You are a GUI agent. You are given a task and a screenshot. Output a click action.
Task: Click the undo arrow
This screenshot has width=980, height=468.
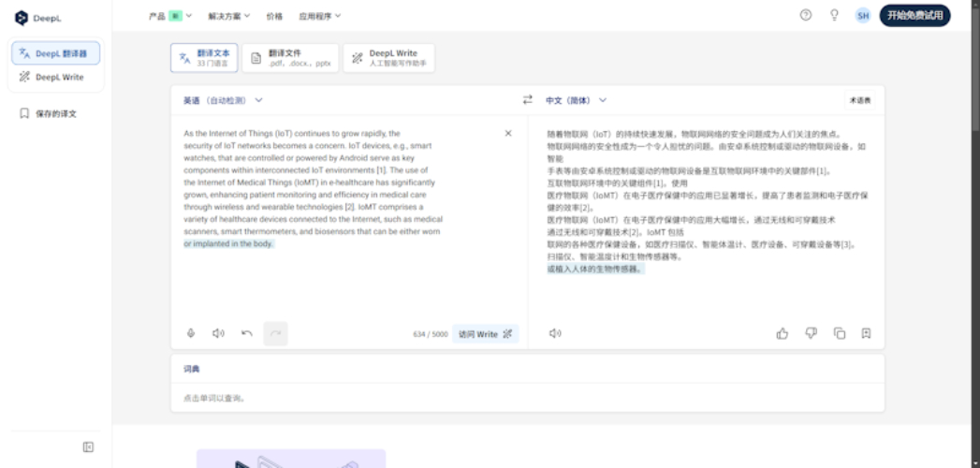247,333
